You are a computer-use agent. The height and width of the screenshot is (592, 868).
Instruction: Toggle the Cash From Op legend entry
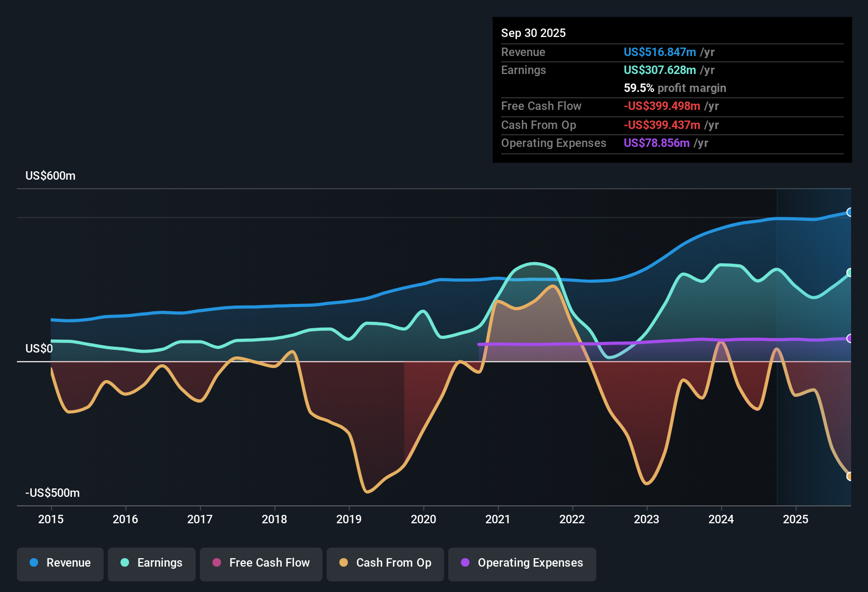[385, 563]
